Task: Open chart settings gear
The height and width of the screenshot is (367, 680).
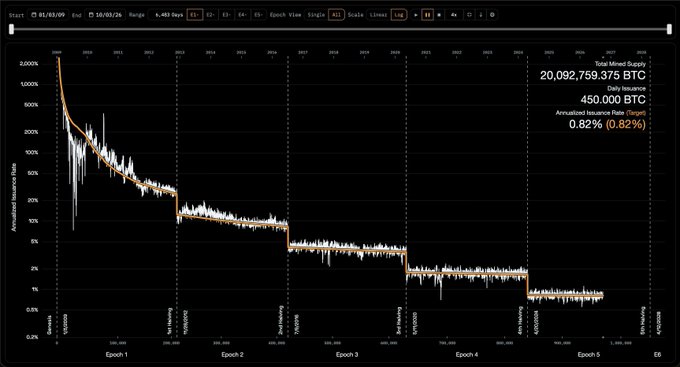Action: click(x=492, y=15)
